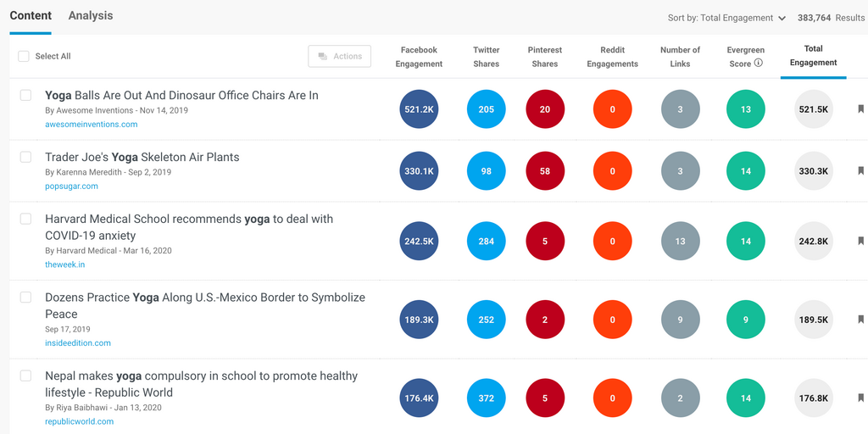Click the 372 Twitter shares bubble
Viewport: 868px width, 434px height.
pos(486,398)
